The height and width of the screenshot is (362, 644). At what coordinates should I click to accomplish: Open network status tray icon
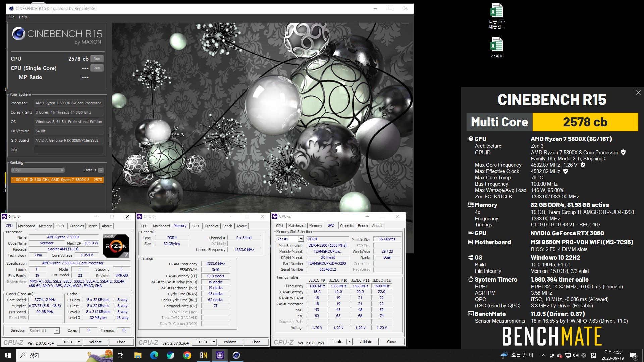point(568,355)
